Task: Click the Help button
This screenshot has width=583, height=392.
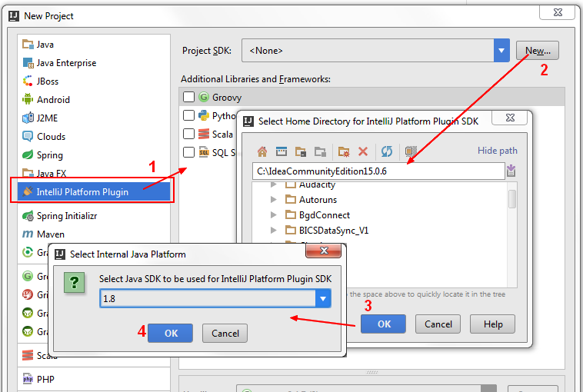Action: pos(493,324)
